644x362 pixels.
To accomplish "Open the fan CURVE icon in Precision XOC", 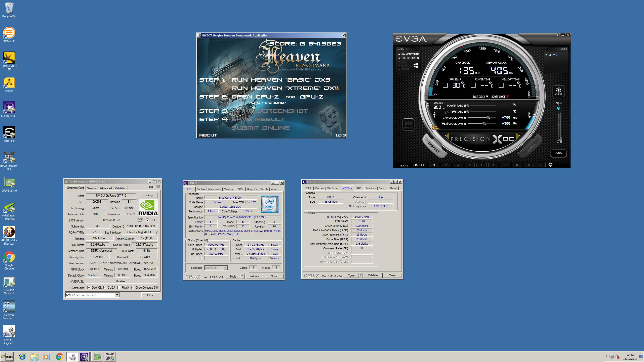I will (x=558, y=92).
